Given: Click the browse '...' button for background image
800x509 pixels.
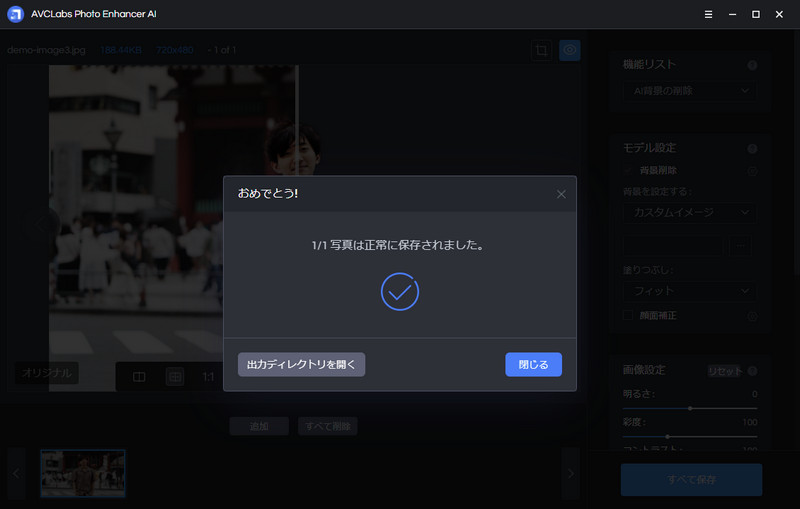Looking at the screenshot, I should click(740, 246).
